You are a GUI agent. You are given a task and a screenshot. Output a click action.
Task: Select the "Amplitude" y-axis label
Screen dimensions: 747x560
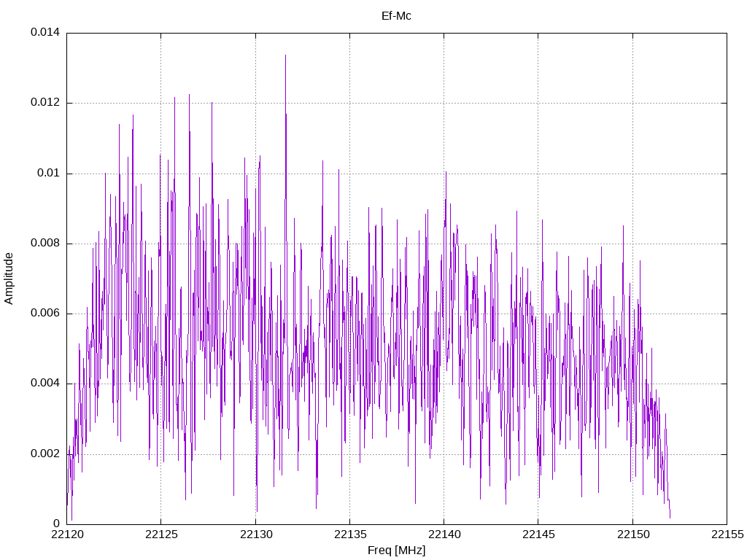(9, 279)
